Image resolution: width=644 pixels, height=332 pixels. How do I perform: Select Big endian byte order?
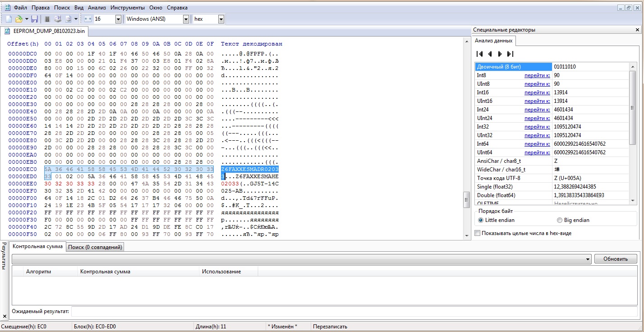560,220
